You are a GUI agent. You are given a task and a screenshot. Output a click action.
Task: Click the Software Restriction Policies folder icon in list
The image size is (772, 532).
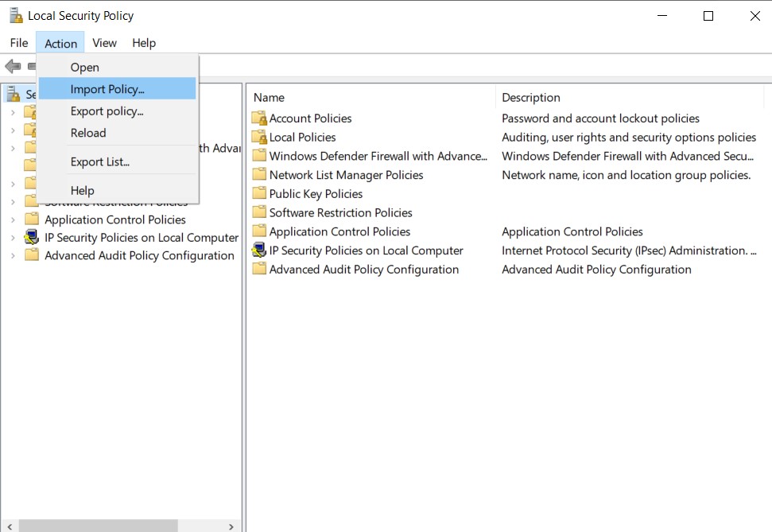click(x=259, y=212)
